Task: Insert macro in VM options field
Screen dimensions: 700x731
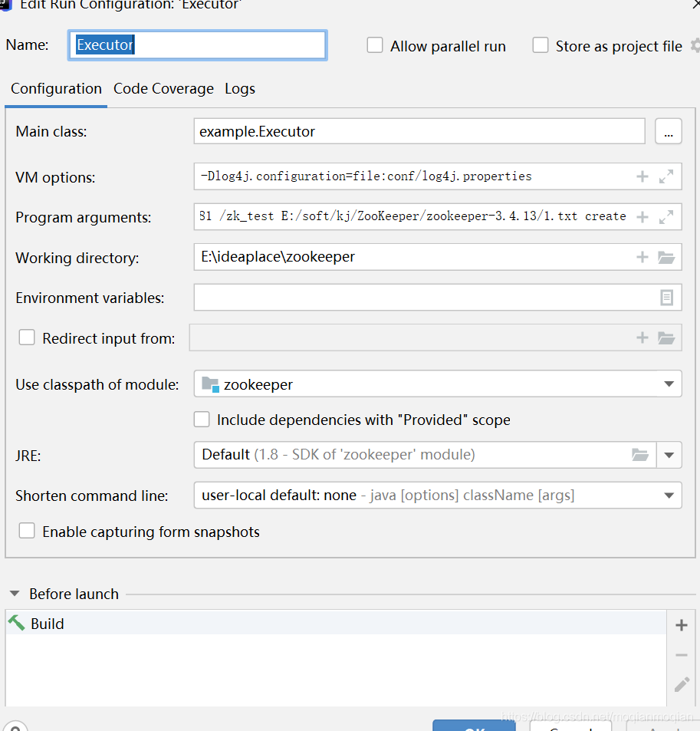Action: point(642,176)
